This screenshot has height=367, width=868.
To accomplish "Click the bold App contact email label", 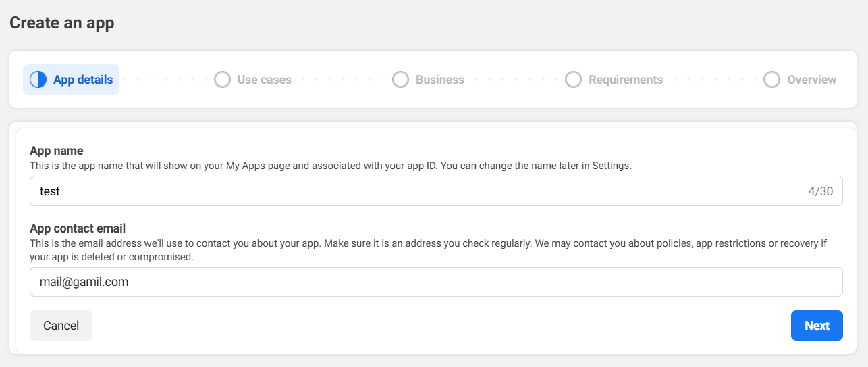I will (x=78, y=228).
